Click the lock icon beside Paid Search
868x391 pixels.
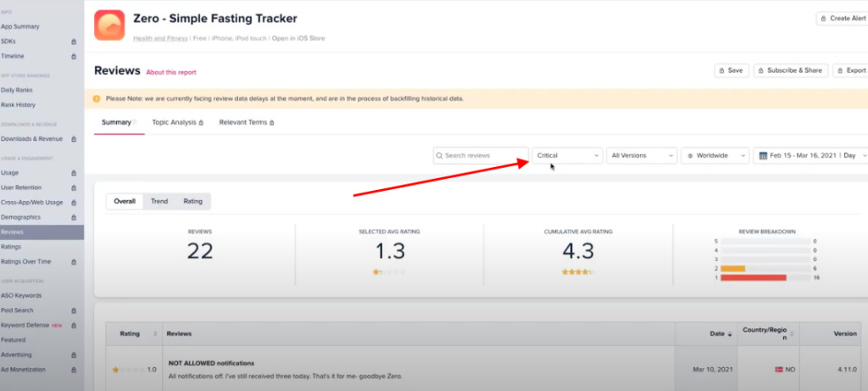point(74,310)
